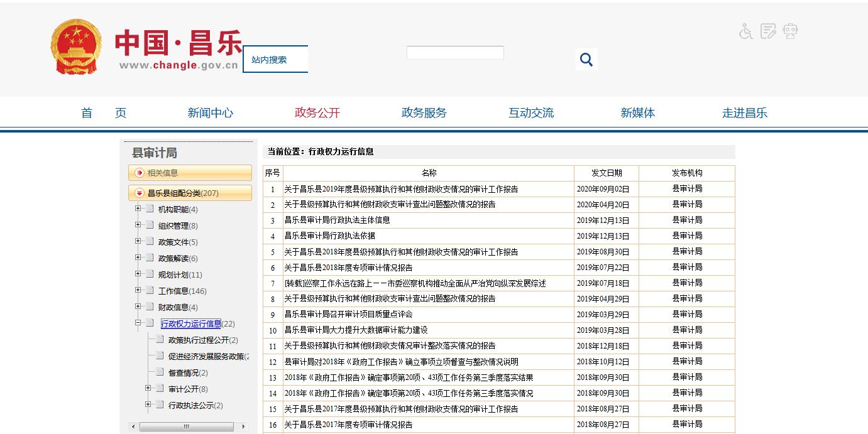Image resolution: width=868 pixels, height=434 pixels.
Task: Open the 政务服务 navigation menu
Action: (424, 113)
